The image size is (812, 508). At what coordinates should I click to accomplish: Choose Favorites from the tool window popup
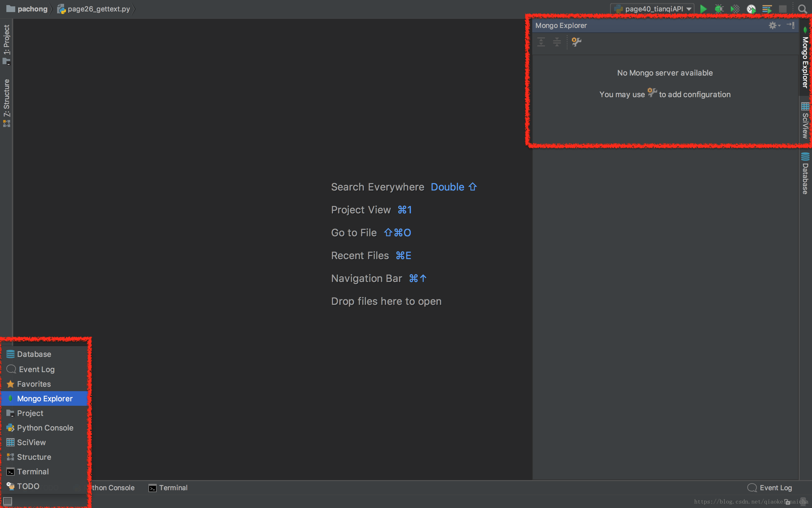(x=45, y=384)
